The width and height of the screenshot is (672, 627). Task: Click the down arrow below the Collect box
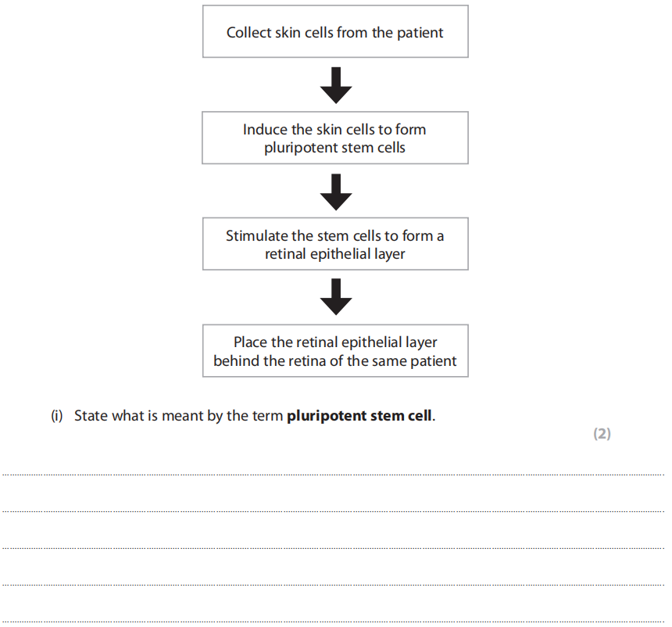click(335, 84)
